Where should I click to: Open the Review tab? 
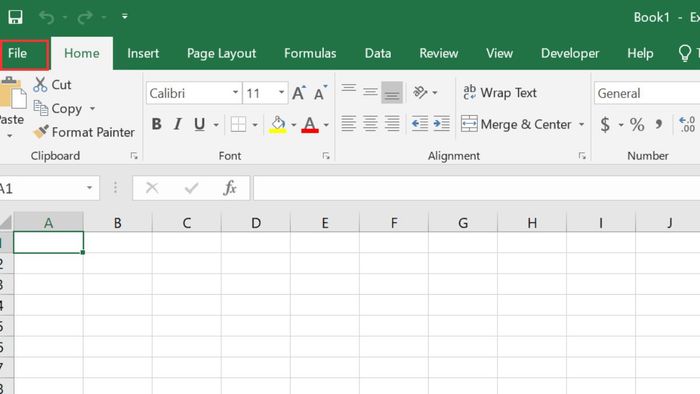[438, 54]
